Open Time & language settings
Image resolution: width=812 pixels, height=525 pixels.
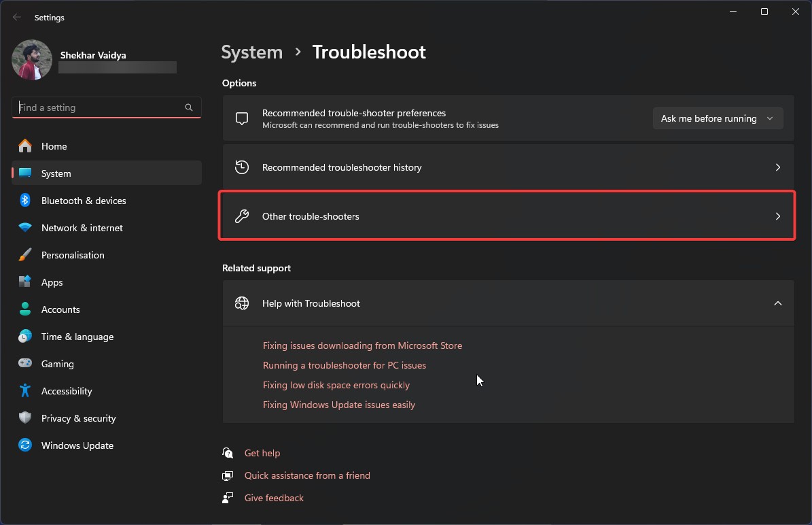77,336
